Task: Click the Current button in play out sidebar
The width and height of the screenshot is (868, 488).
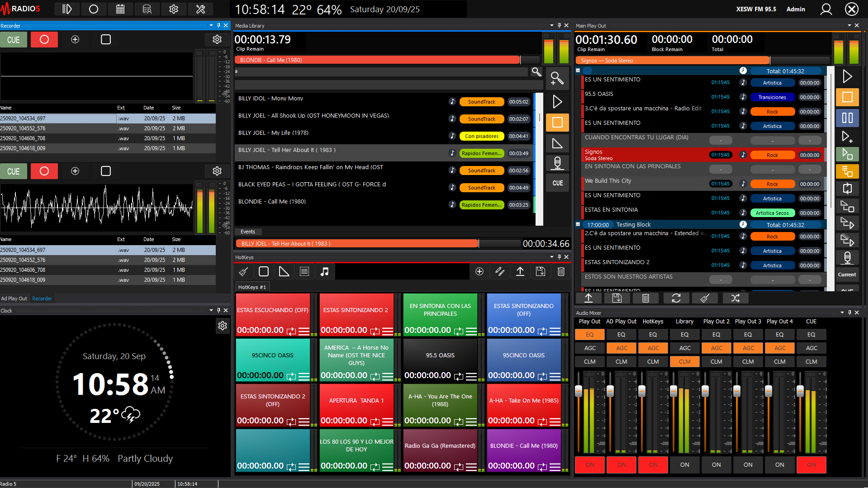Action: (847, 275)
